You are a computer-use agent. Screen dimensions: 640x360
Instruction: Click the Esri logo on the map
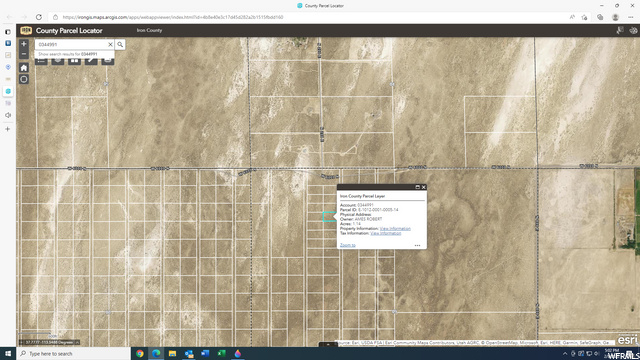(627, 340)
